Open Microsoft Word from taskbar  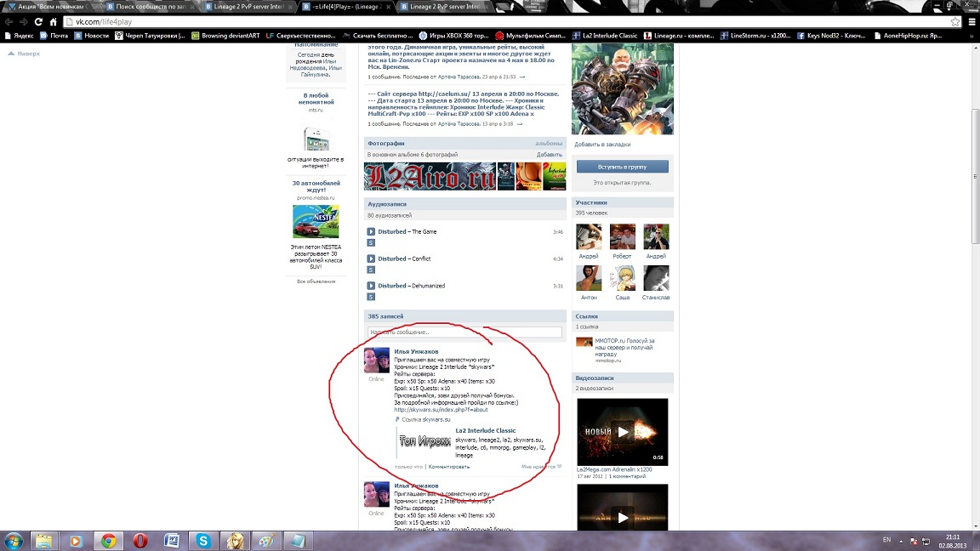172,541
